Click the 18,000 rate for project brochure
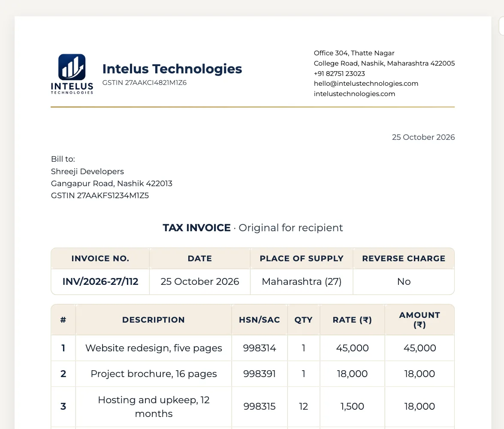Image resolution: width=504 pixels, height=429 pixels. [352, 374]
